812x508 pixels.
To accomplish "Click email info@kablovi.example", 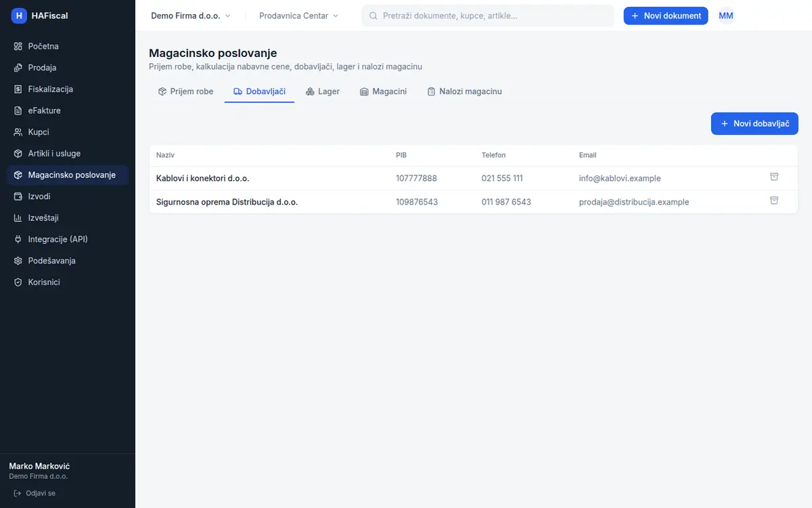I will pos(620,178).
